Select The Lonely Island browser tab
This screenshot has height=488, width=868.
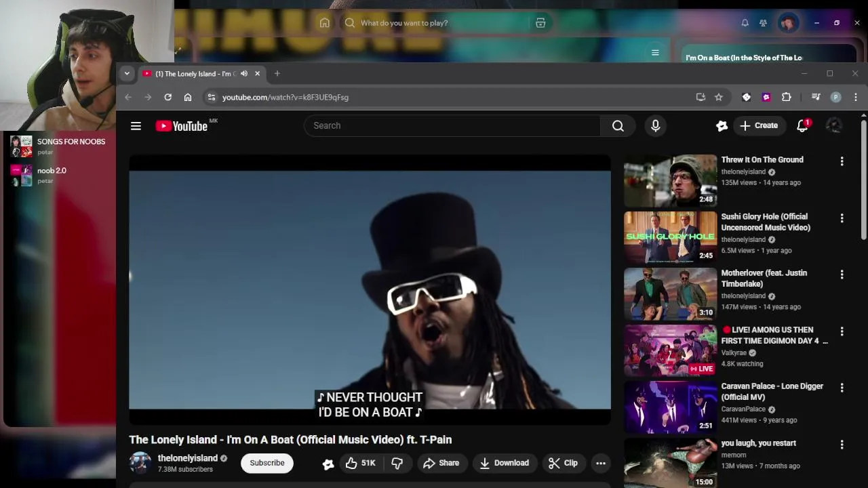pyautogui.click(x=201, y=73)
